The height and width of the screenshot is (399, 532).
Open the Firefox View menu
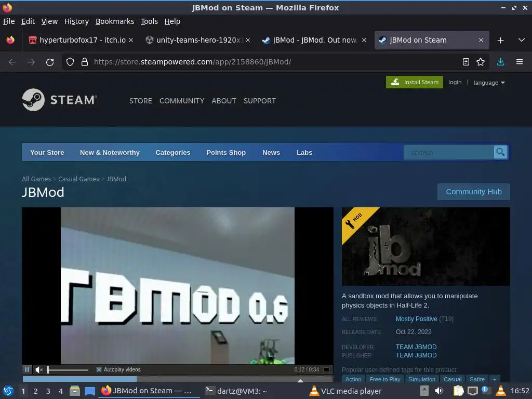pyautogui.click(x=49, y=21)
